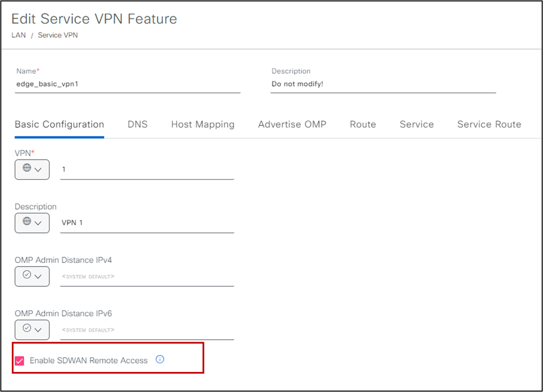Click the Name field containing edge_basic_vpn1
The width and height of the screenshot is (543, 392).
[x=127, y=84]
